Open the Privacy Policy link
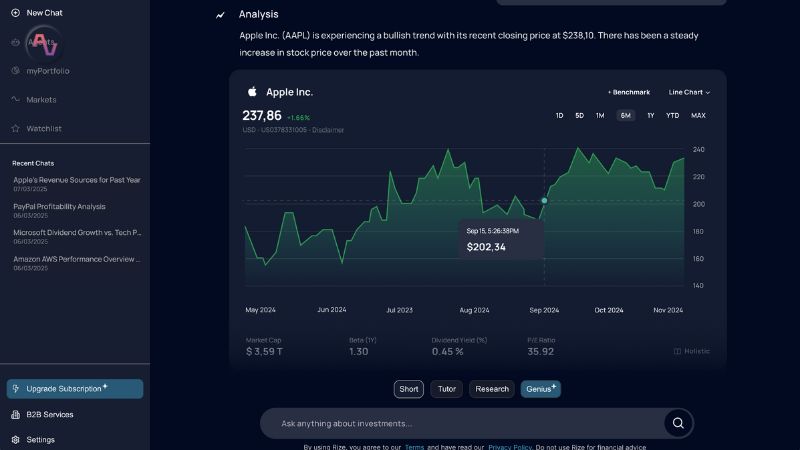 [510, 447]
